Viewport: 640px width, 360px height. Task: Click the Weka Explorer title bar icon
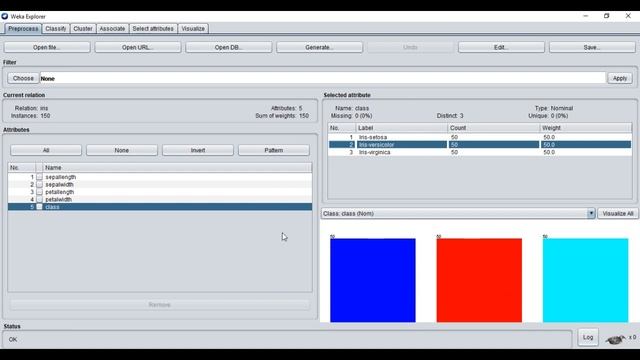click(x=4, y=16)
